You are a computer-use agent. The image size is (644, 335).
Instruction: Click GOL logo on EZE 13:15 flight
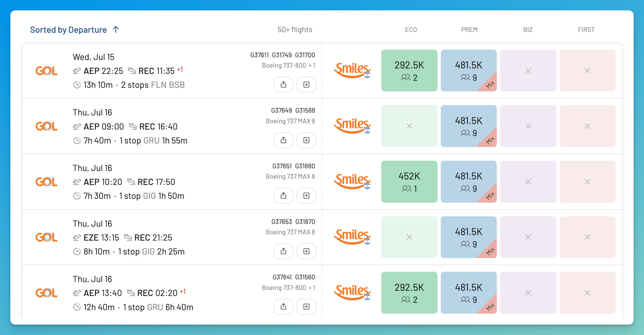(x=46, y=237)
